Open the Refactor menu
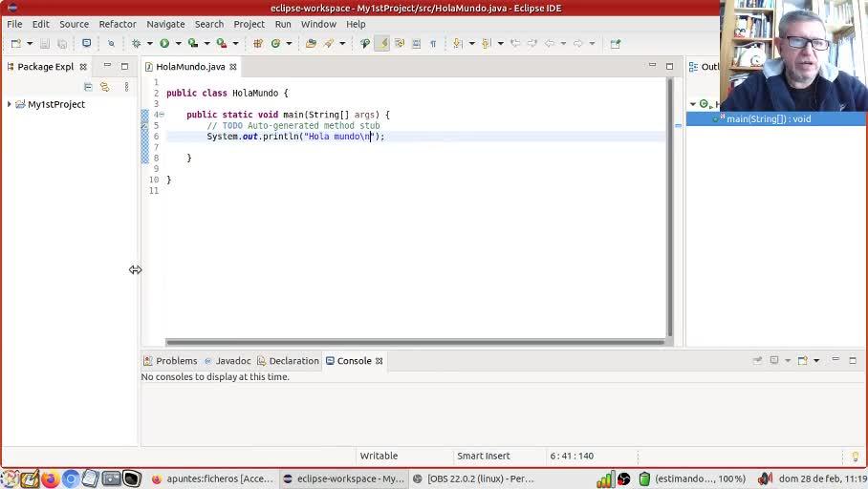The height and width of the screenshot is (489, 868). [118, 24]
